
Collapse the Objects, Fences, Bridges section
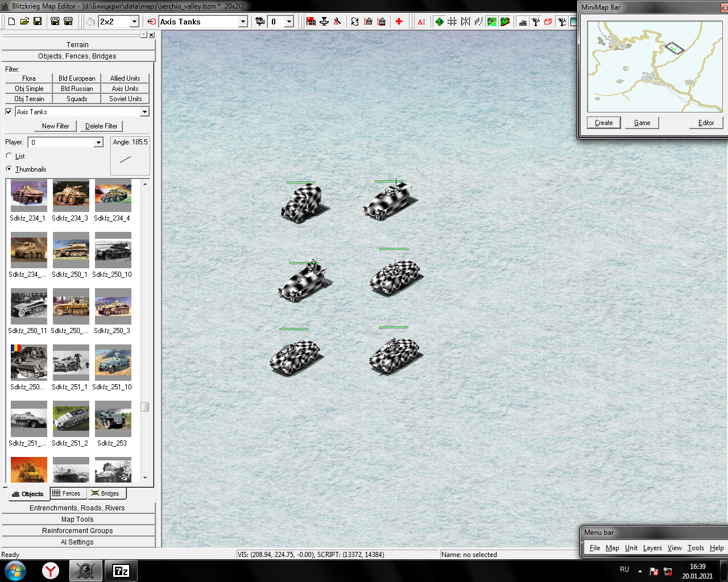77,56
